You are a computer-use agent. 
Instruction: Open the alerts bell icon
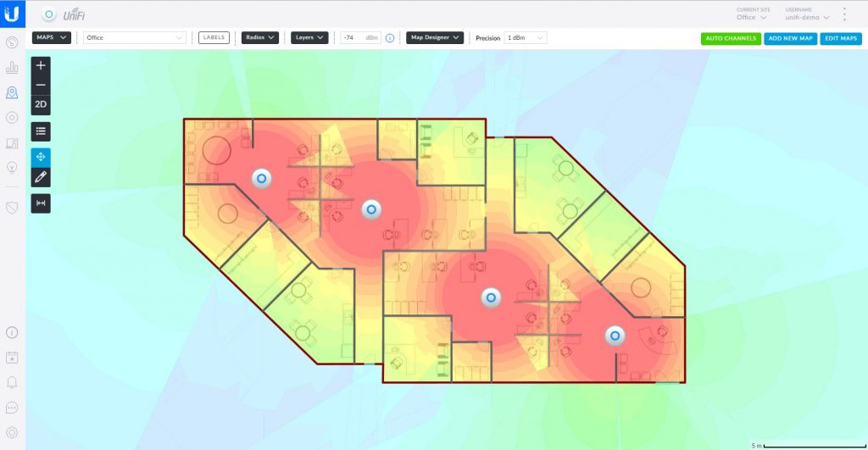click(12, 383)
